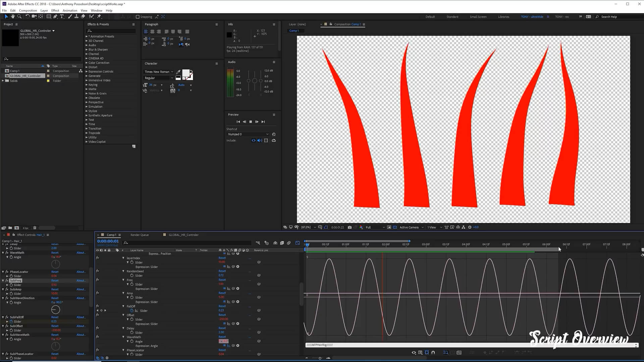Open the font family Times New Roman dropdown

159,72
